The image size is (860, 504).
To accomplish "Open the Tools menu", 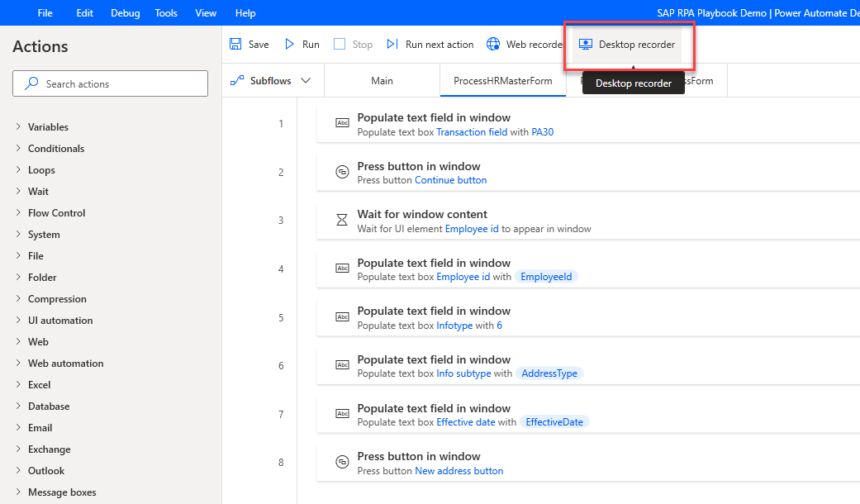I will pos(165,12).
